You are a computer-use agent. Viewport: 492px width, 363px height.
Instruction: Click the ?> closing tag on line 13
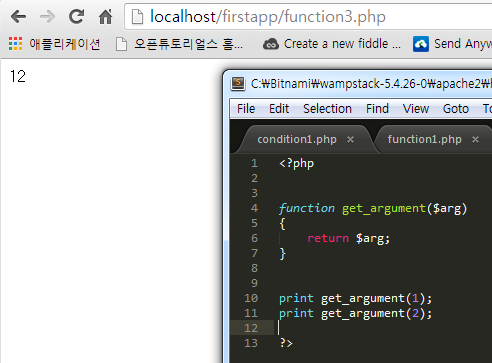(x=286, y=343)
